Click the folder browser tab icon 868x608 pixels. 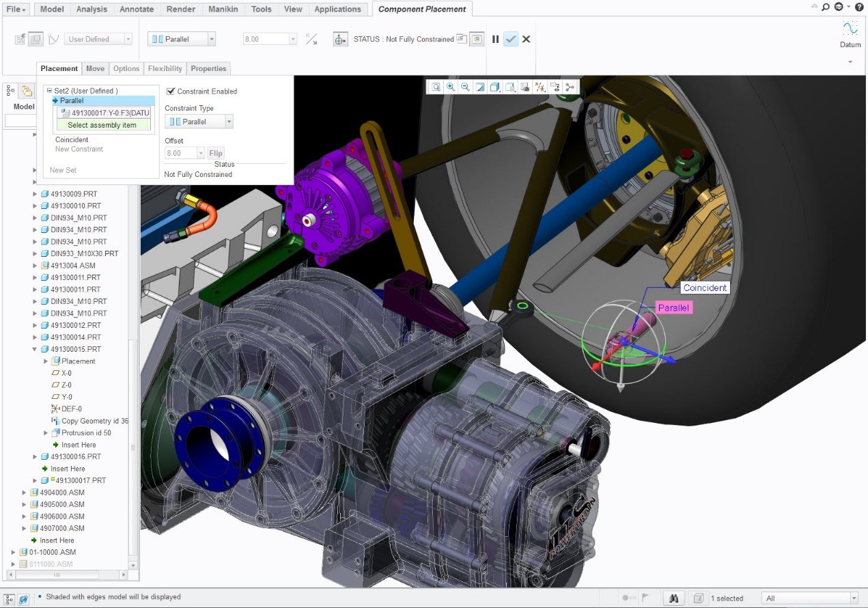point(27,90)
